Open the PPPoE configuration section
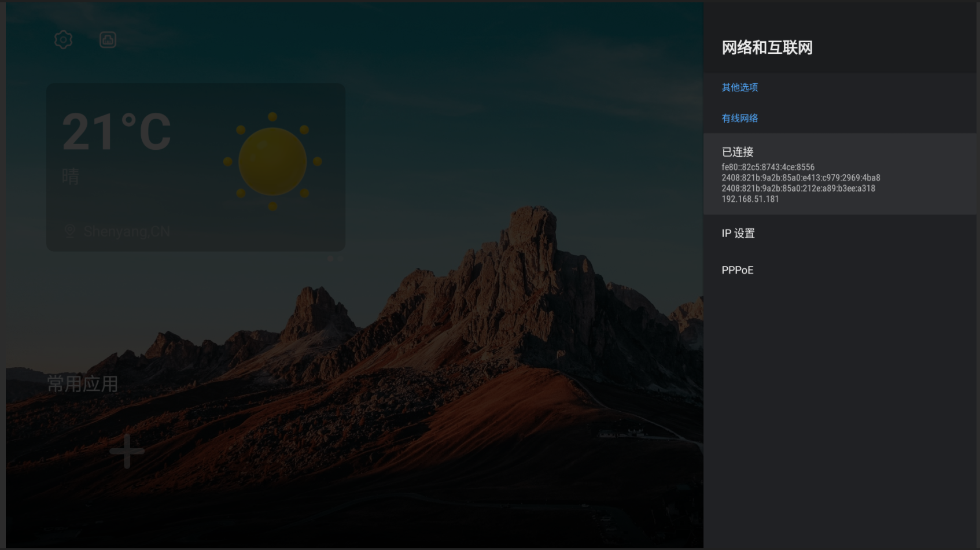This screenshot has width=980, height=550. (x=737, y=270)
